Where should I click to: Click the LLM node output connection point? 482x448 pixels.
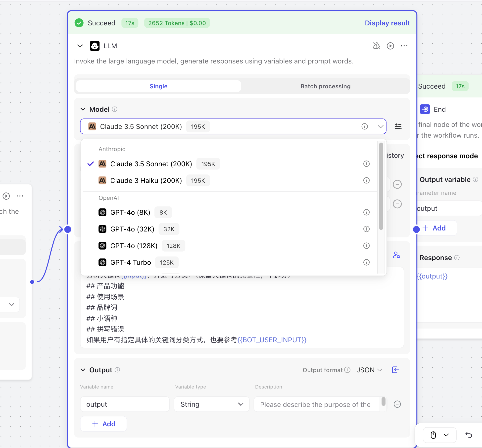pos(416,229)
